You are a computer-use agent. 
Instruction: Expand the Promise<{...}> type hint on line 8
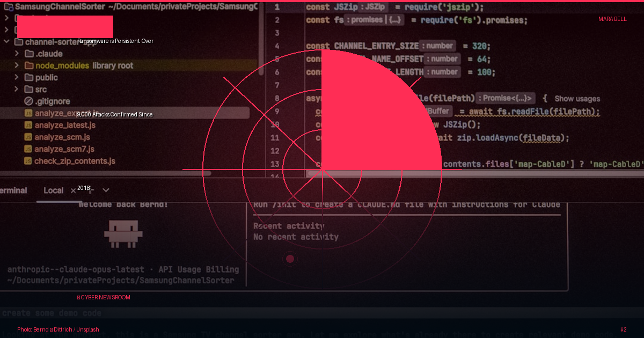(507, 98)
